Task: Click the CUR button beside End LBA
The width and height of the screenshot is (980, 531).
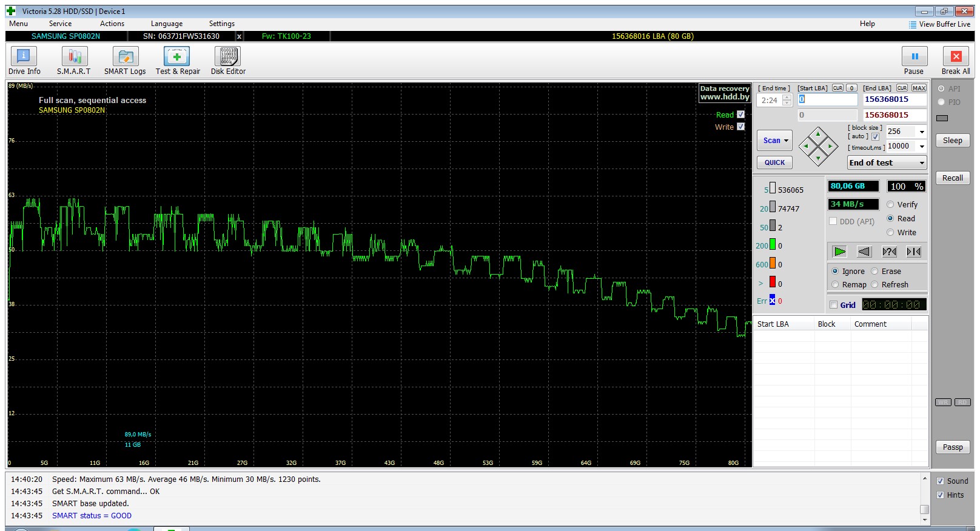Action: (x=902, y=88)
